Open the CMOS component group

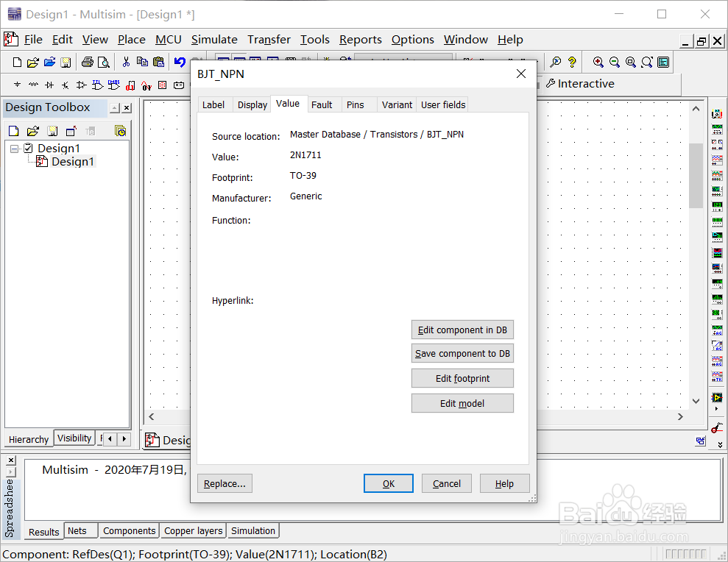[114, 85]
